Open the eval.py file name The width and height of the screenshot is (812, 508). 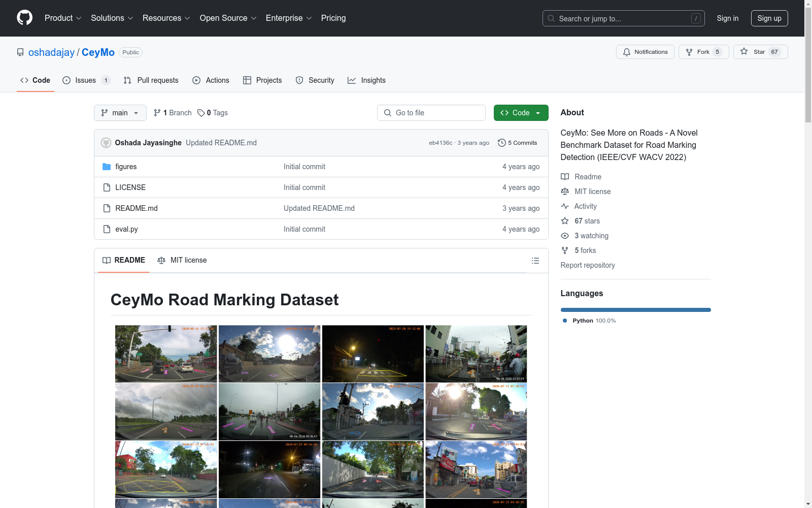click(126, 229)
